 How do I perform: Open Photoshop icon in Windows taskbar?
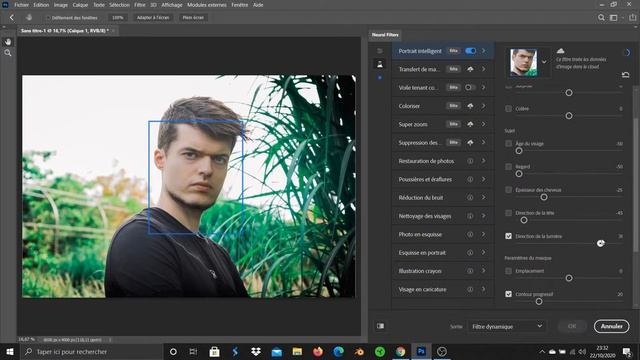coord(421,351)
